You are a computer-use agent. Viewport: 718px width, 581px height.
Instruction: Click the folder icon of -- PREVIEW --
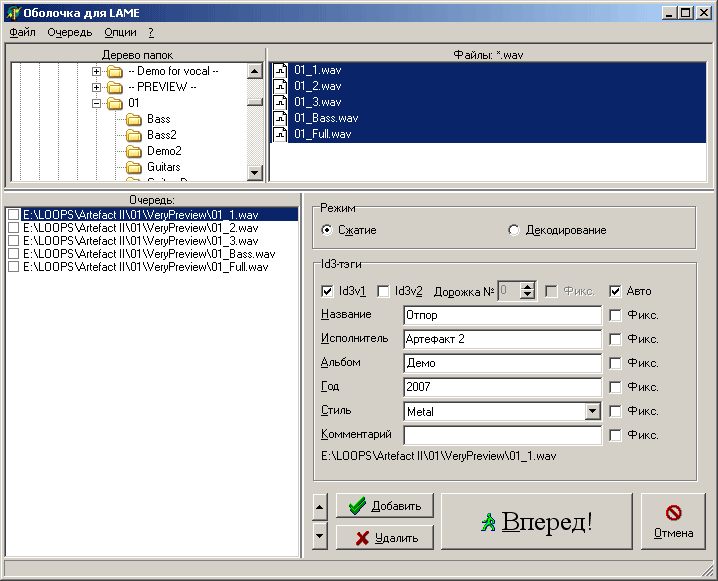coord(115,87)
